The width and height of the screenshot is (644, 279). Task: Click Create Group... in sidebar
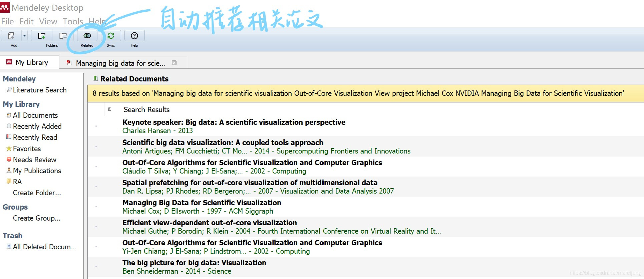37,218
